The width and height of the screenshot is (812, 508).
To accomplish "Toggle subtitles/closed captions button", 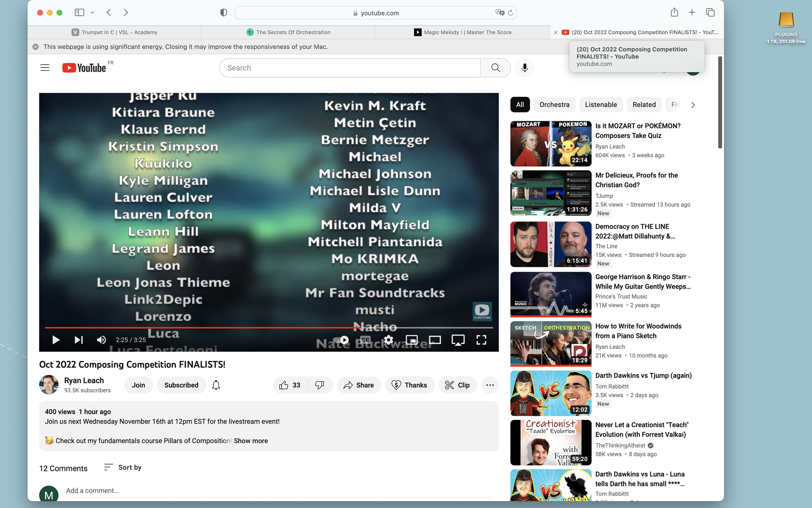I will [365, 340].
